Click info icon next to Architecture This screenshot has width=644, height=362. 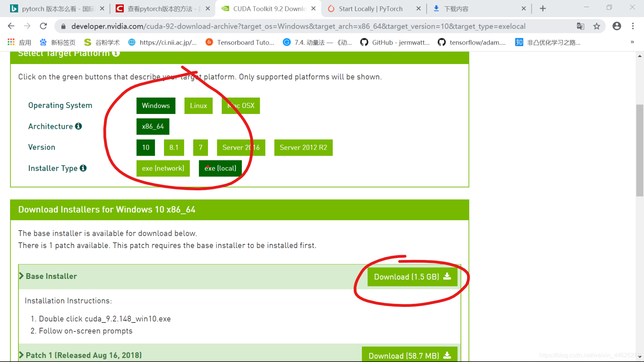pyautogui.click(x=78, y=126)
